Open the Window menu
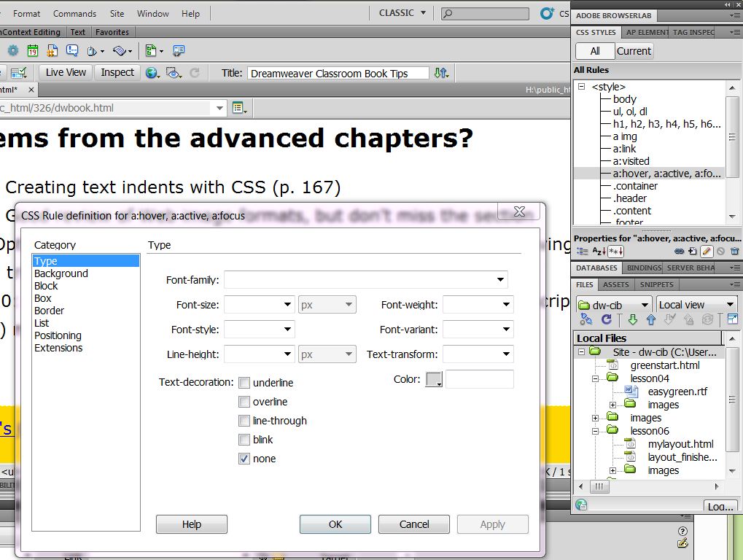 click(152, 14)
